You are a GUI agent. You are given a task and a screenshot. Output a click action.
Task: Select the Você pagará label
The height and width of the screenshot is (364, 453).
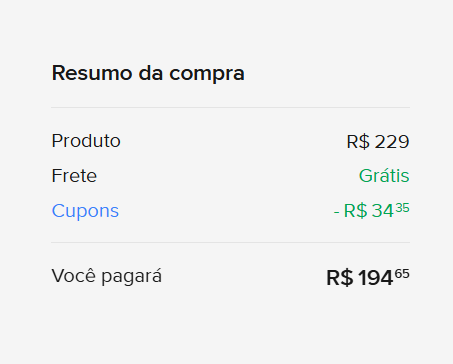107,276
